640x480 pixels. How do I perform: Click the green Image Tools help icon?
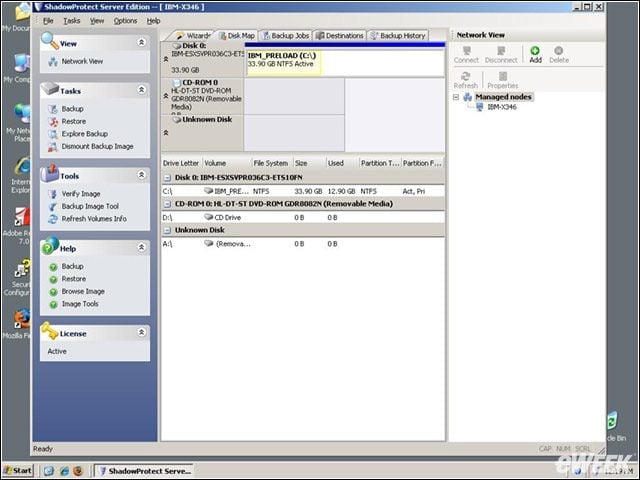tap(53, 304)
